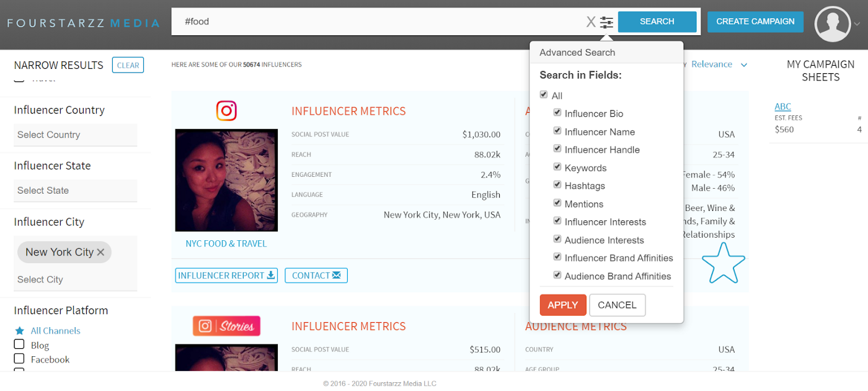Download the Influencer Report
The width and height of the screenshot is (868, 391).
coord(226,276)
